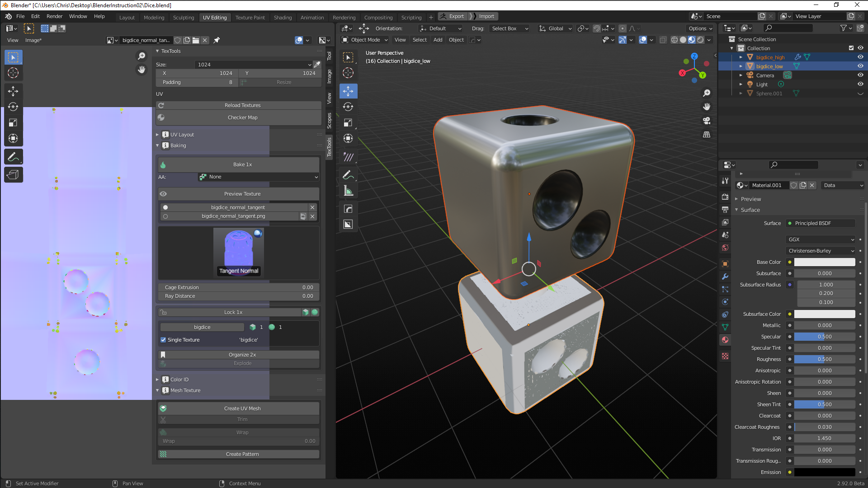
Task: Open the image folder icon in UV header
Action: click(x=196, y=40)
